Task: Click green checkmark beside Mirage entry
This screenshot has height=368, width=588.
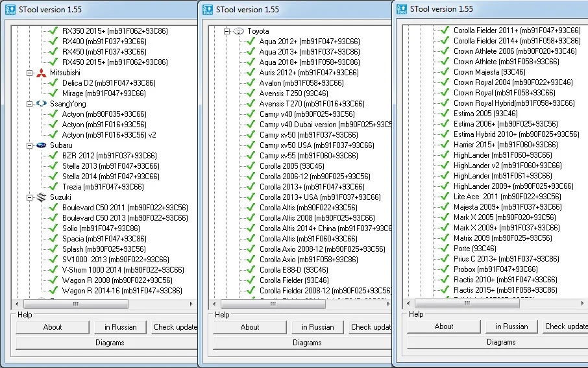Action: pos(54,93)
